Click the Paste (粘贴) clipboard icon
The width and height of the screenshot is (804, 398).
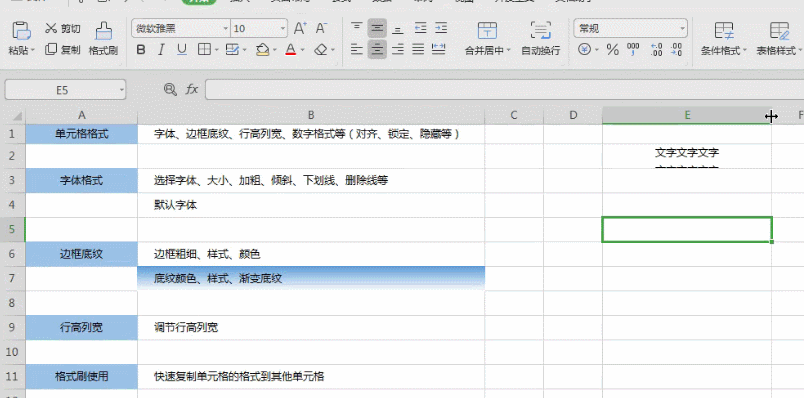(x=21, y=30)
